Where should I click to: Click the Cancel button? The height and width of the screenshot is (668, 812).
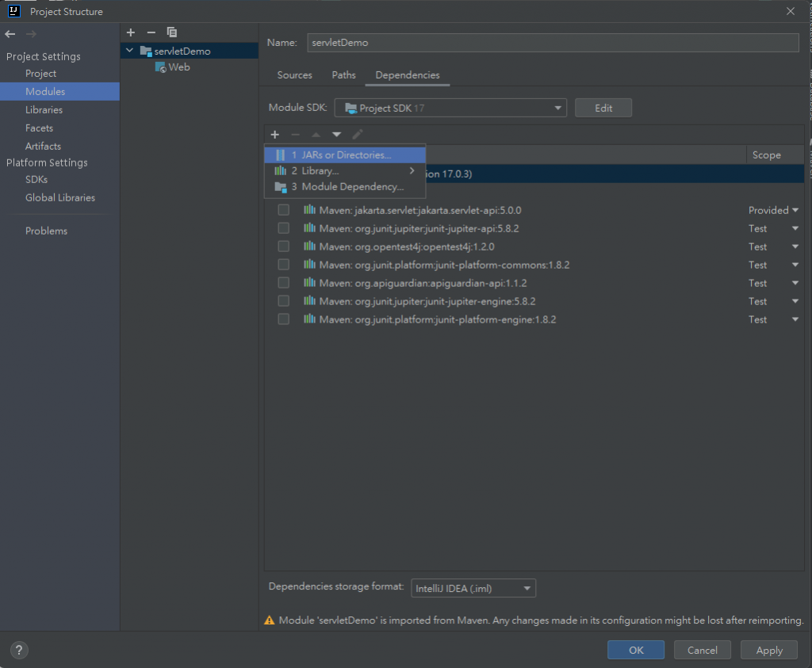click(703, 651)
